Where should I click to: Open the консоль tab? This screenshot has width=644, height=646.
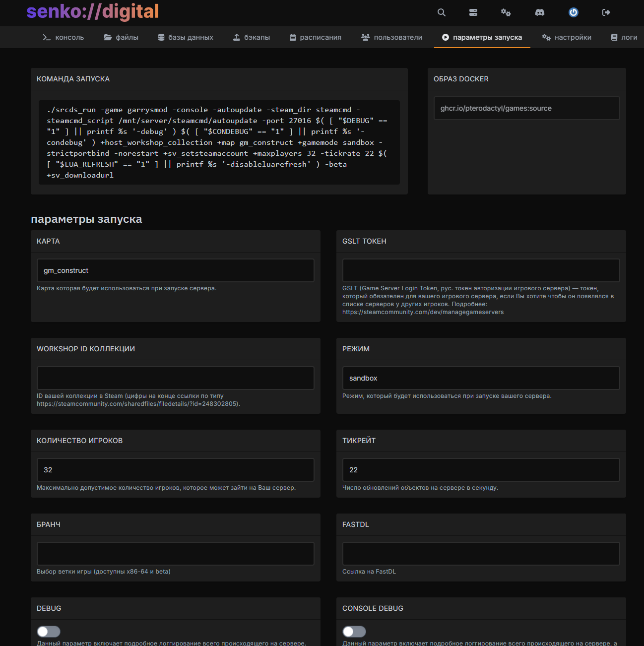(x=64, y=37)
